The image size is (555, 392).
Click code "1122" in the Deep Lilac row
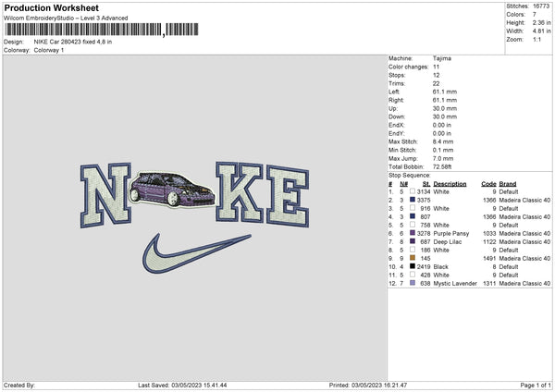click(x=489, y=242)
